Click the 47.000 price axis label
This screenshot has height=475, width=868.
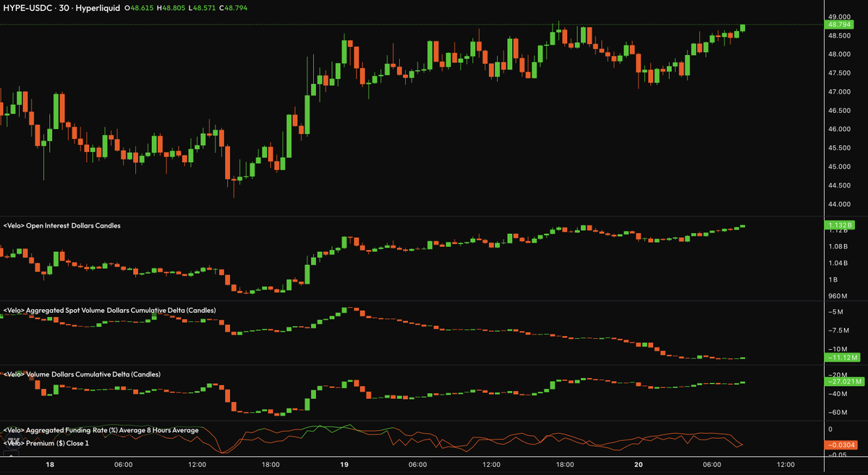[839, 92]
